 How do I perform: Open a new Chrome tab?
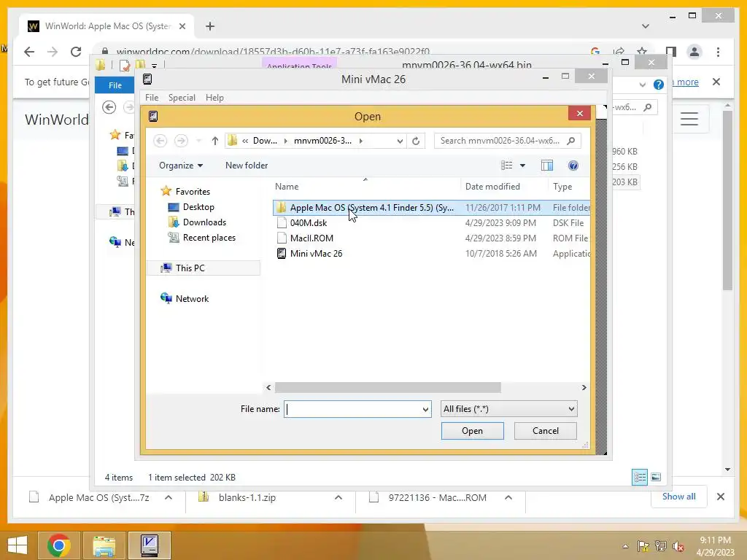click(x=209, y=26)
